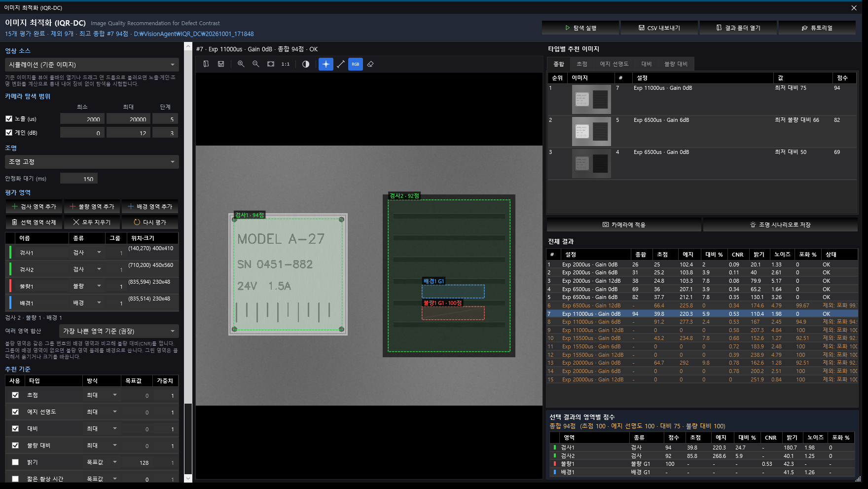Uncheck the 초점 criterion checkbox
868x489 pixels.
pos(15,395)
